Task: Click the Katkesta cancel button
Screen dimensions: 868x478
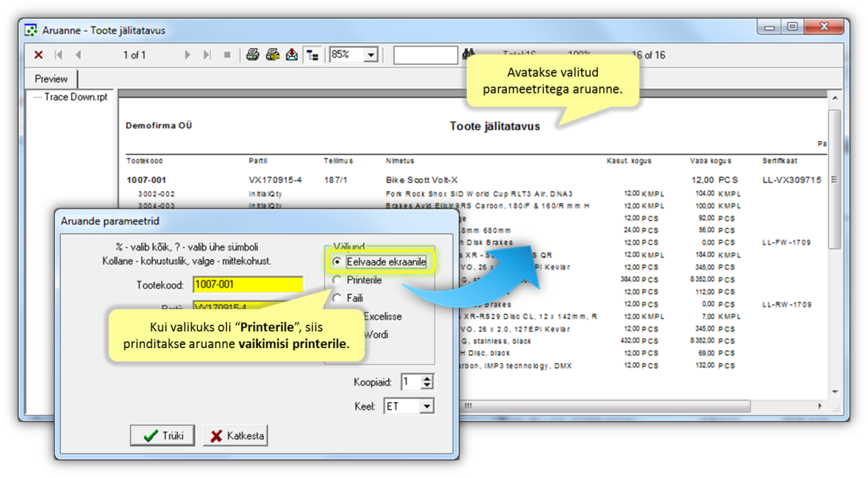Action: coord(235,435)
